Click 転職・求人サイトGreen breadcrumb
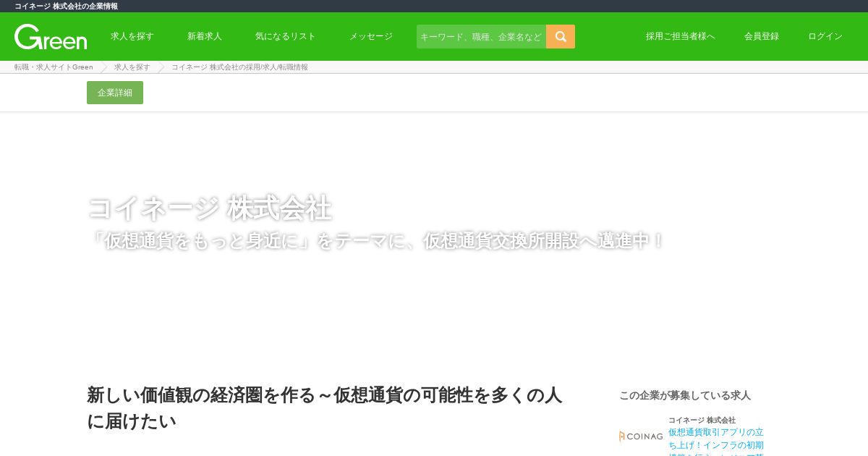 point(54,67)
